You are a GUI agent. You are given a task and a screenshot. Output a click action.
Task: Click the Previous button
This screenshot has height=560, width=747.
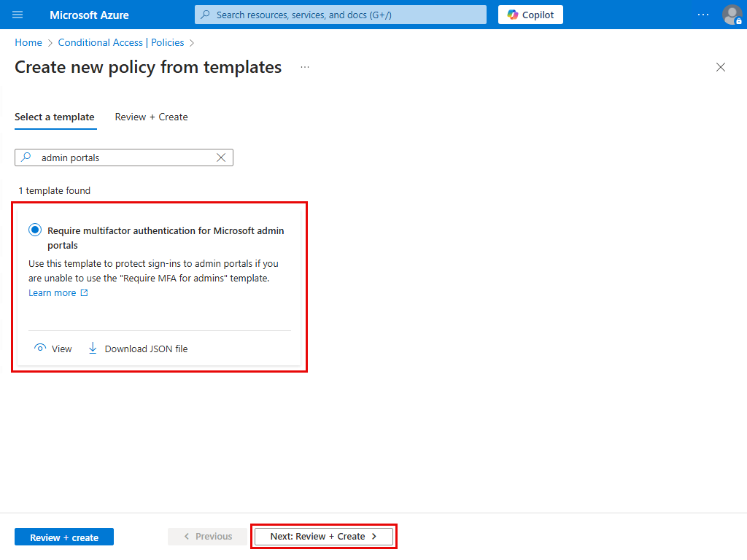click(208, 537)
